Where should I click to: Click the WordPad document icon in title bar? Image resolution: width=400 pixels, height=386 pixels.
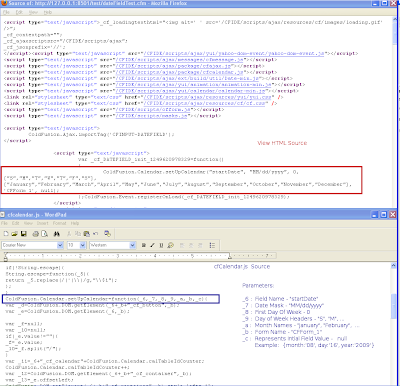(3, 215)
